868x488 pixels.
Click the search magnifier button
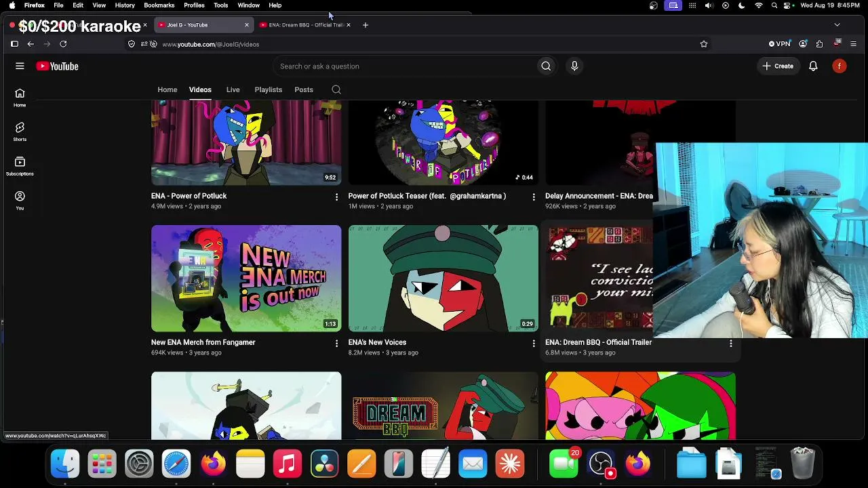tap(546, 66)
